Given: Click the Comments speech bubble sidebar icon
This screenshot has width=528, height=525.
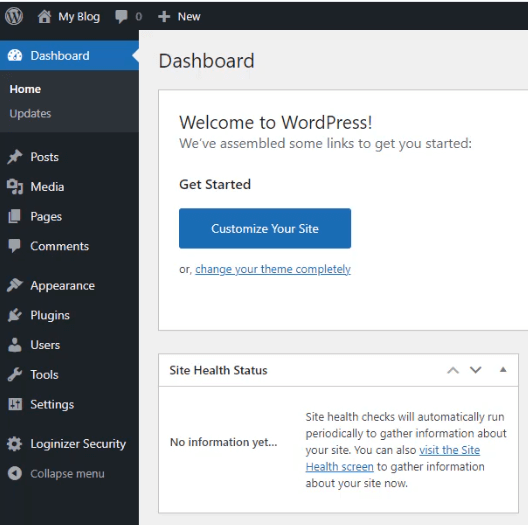Looking at the screenshot, I should 14,246.
